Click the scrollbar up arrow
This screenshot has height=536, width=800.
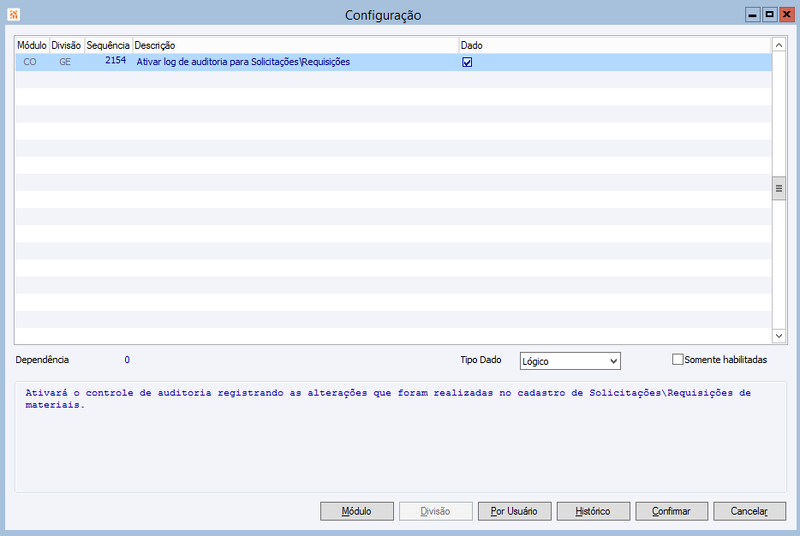[x=779, y=45]
